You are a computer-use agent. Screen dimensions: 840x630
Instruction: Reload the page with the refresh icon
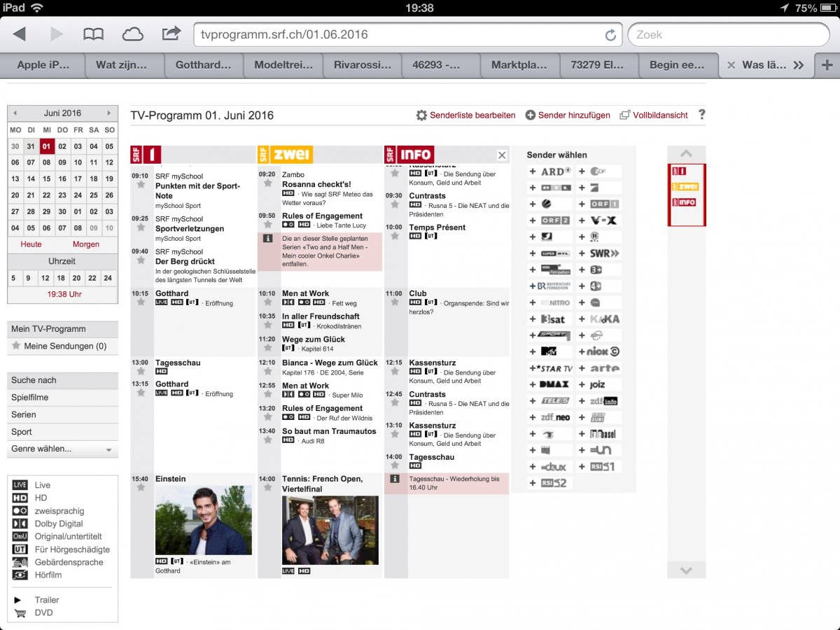610,35
